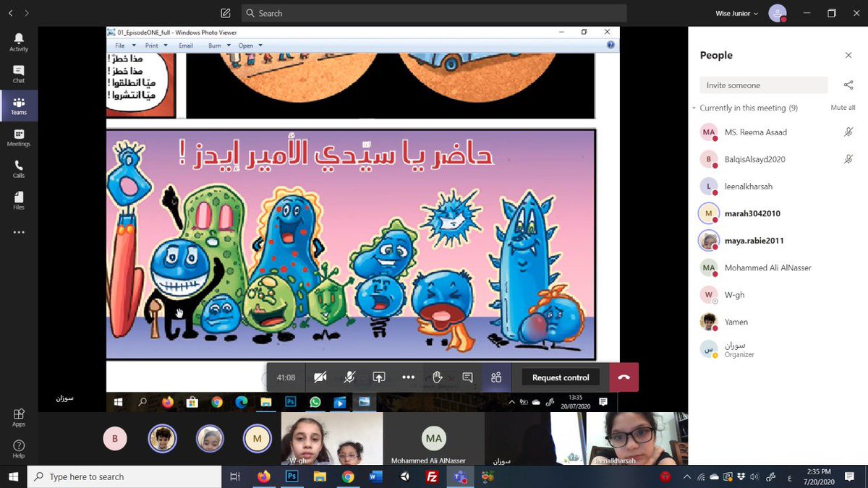The width and height of the screenshot is (868, 488).
Task: Go forward using the Teams forward arrow
Action: point(27,13)
